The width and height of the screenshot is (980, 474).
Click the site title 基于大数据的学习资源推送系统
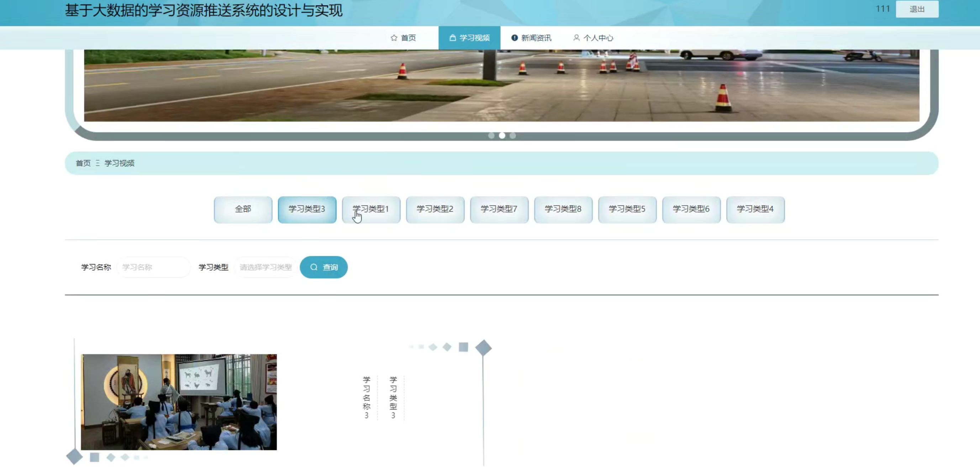(204, 10)
